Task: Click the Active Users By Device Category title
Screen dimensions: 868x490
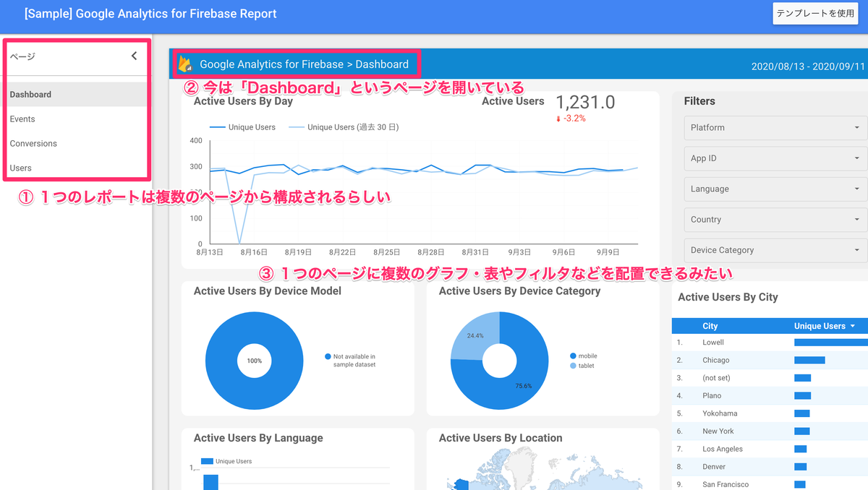Action: [x=519, y=291]
